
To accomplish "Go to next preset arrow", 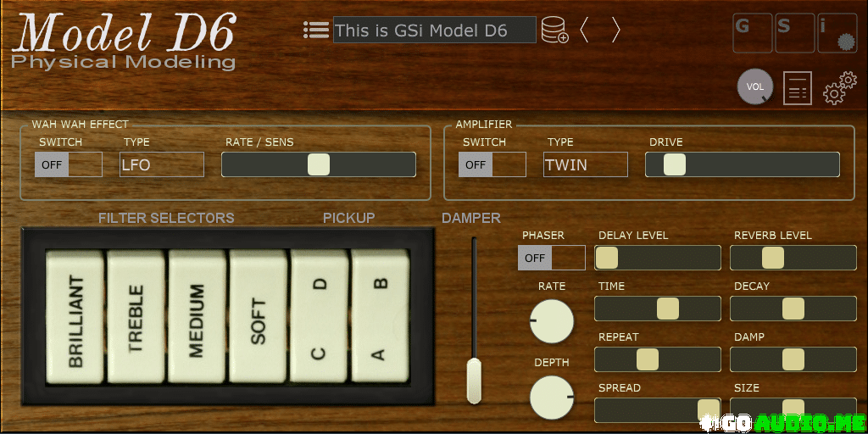I will click(615, 30).
